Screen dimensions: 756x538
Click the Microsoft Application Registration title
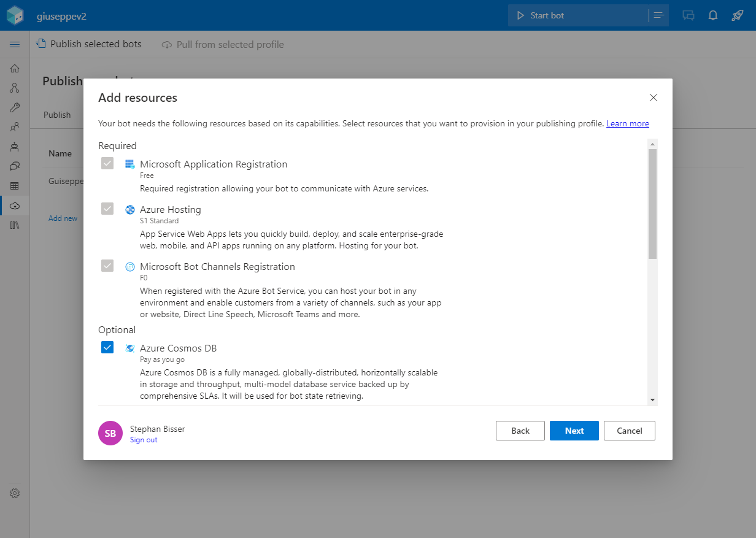tap(214, 164)
